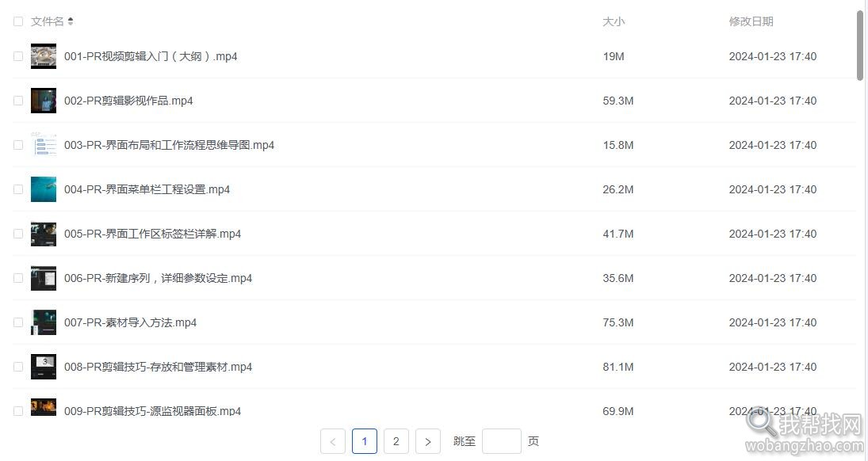Tick checkbox for 004-PR-界面菜单栏工程设置.mp4
Screen dimensions: 868x461
pos(18,189)
